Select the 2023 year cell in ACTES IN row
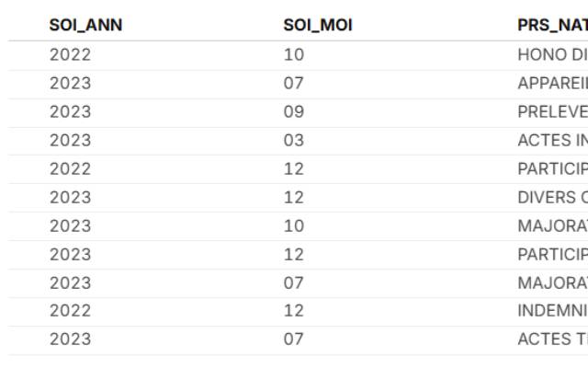588x368 pixels. coord(71,140)
